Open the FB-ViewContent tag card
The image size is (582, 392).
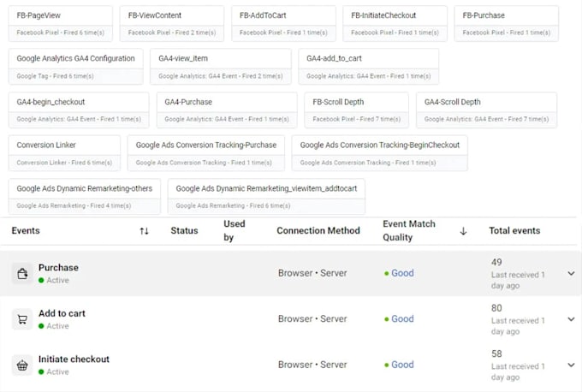[x=172, y=23]
